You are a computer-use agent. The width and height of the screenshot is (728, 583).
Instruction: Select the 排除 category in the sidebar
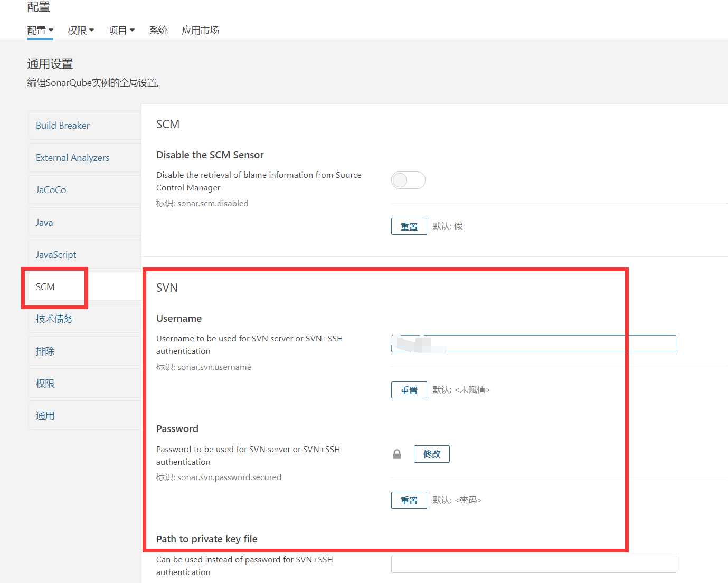click(x=45, y=351)
